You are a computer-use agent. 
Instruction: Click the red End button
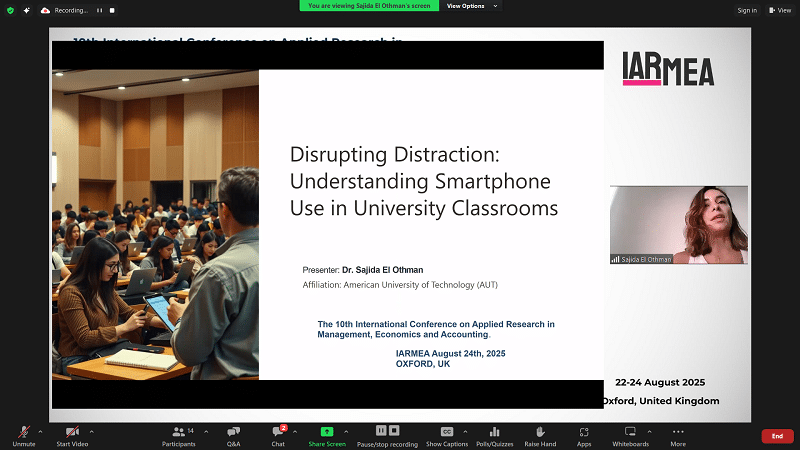click(x=777, y=436)
